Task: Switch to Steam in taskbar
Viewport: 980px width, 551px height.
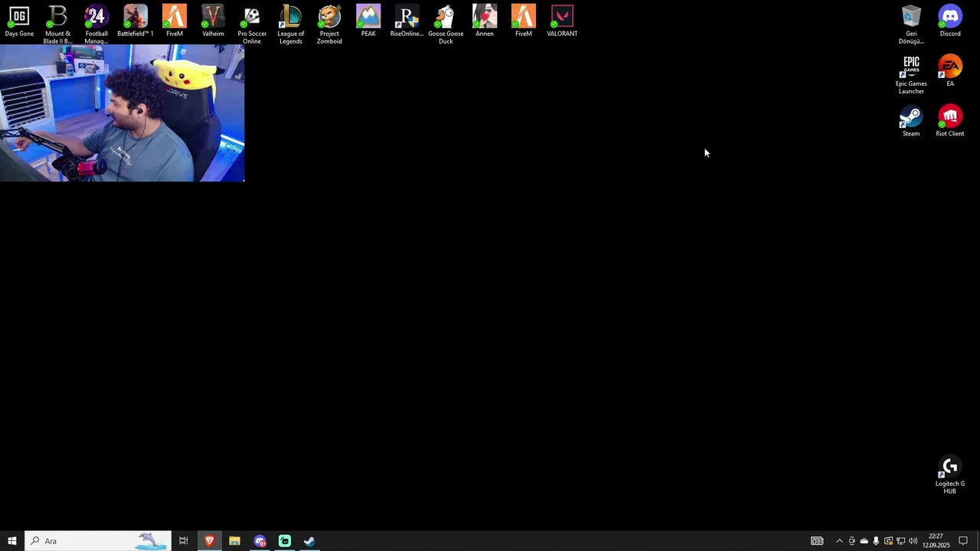Action: pos(309,541)
